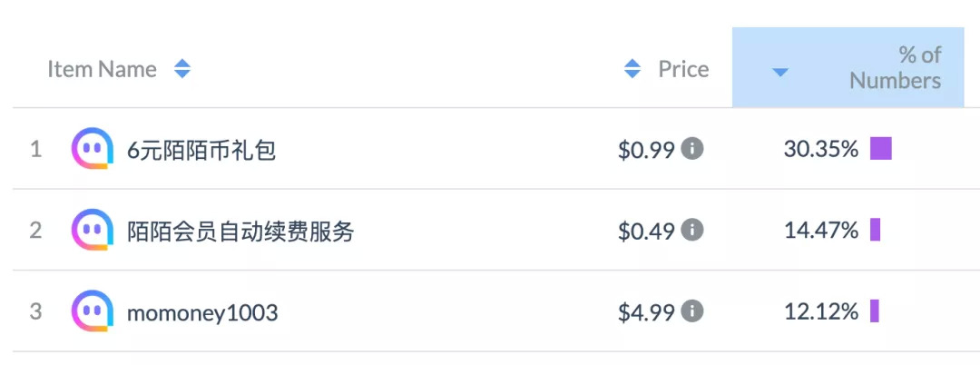
Task: Open the info icon next to $4.99
Action: coord(692,311)
